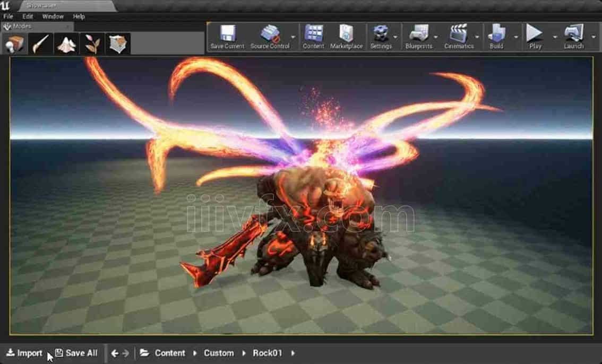Expand path arrow after Custom
This screenshot has height=364, width=602.
244,353
